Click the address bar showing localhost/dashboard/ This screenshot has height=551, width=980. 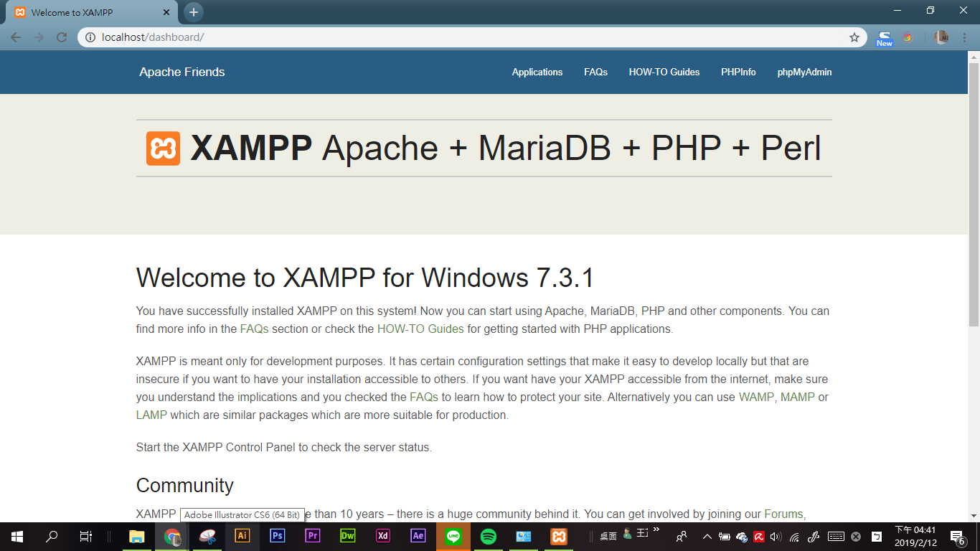pyautogui.click(x=472, y=37)
